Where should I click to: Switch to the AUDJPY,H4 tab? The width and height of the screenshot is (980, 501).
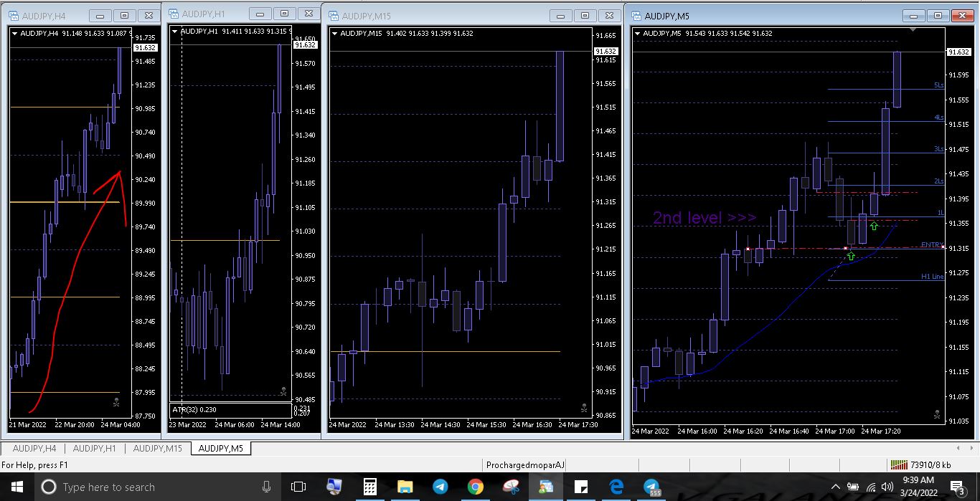pyautogui.click(x=33, y=449)
